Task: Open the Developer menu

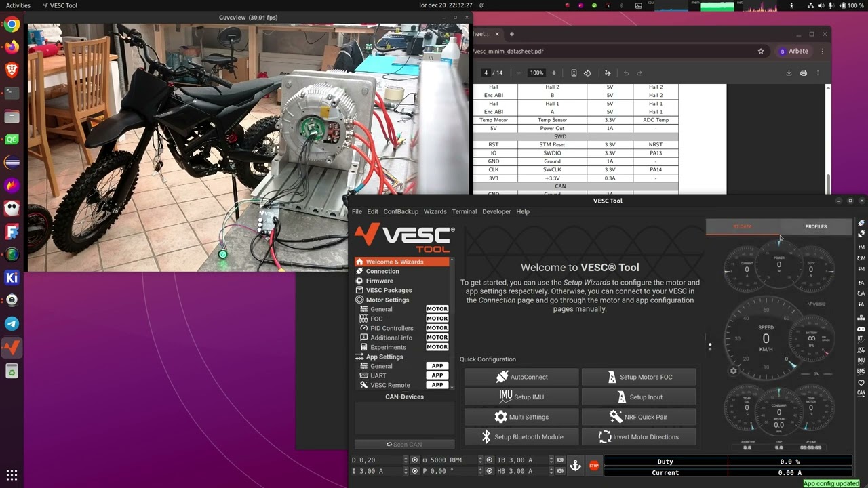Action: pos(496,211)
